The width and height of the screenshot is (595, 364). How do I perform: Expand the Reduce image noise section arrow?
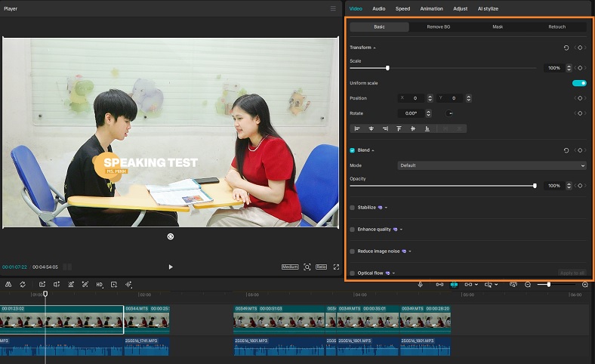click(x=410, y=251)
